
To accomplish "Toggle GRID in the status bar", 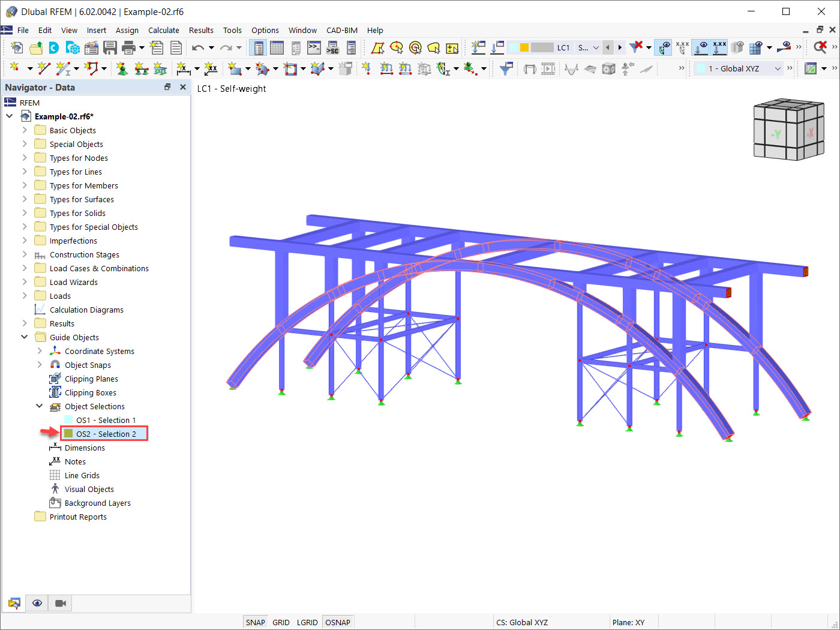I will [x=281, y=622].
